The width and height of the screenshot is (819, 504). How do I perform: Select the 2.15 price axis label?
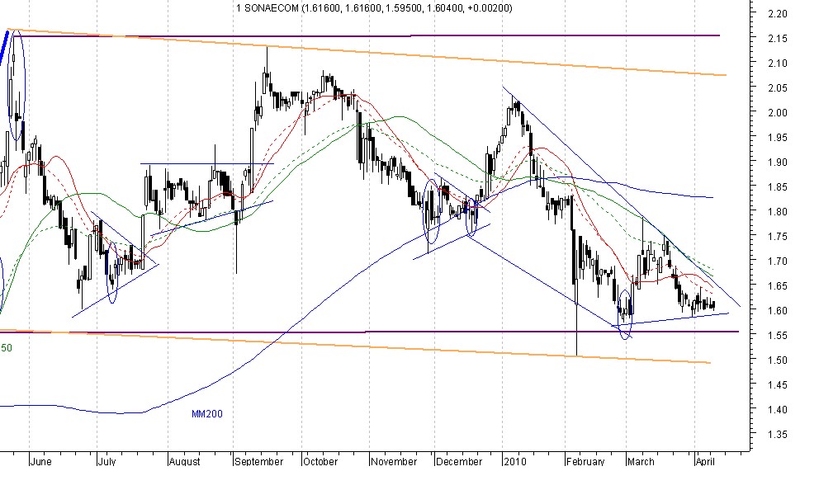[x=777, y=39]
